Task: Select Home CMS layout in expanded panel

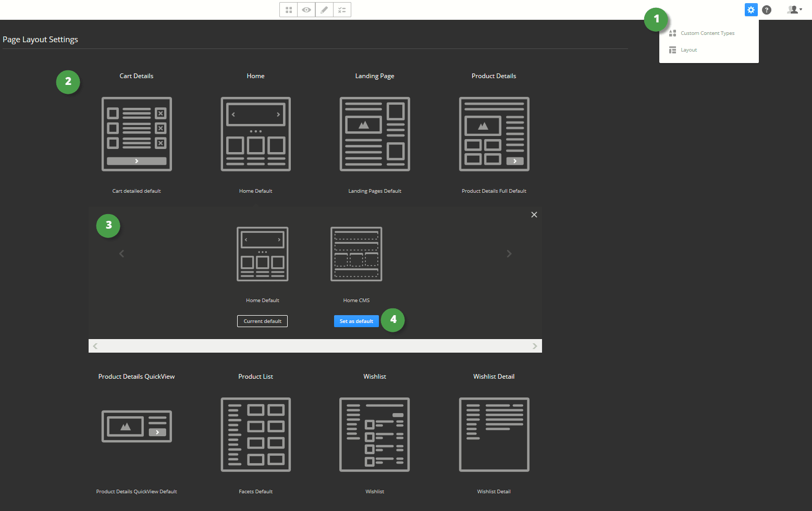Action: [x=356, y=254]
